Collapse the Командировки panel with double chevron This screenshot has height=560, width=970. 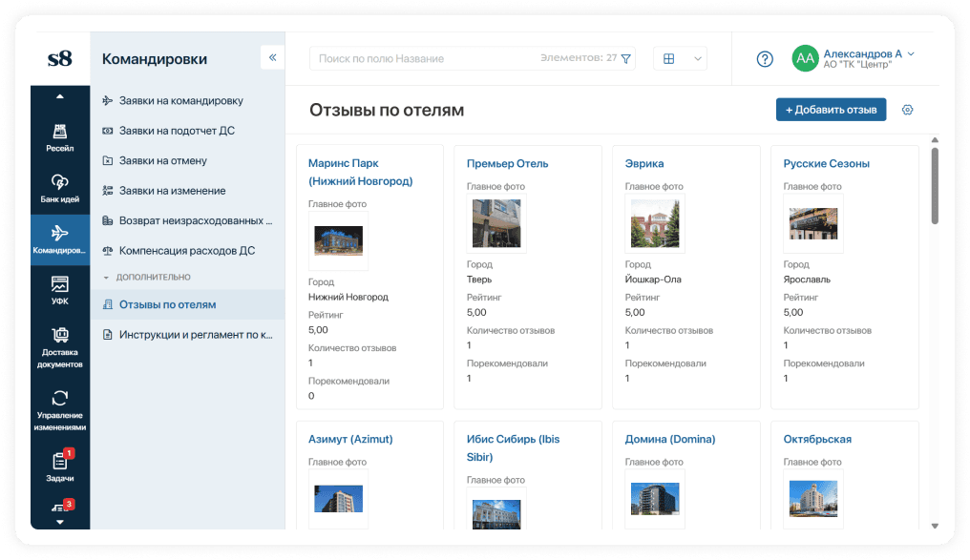point(272,57)
